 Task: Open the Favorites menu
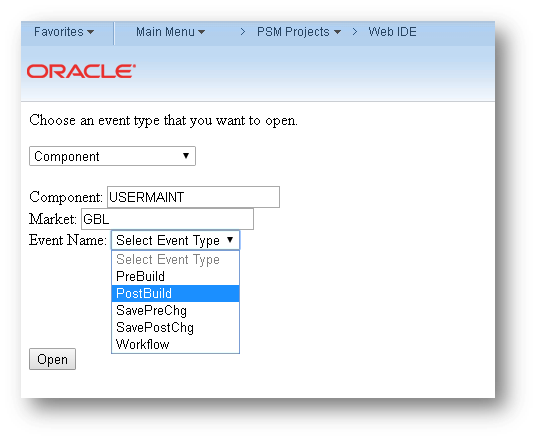pyautogui.click(x=64, y=32)
